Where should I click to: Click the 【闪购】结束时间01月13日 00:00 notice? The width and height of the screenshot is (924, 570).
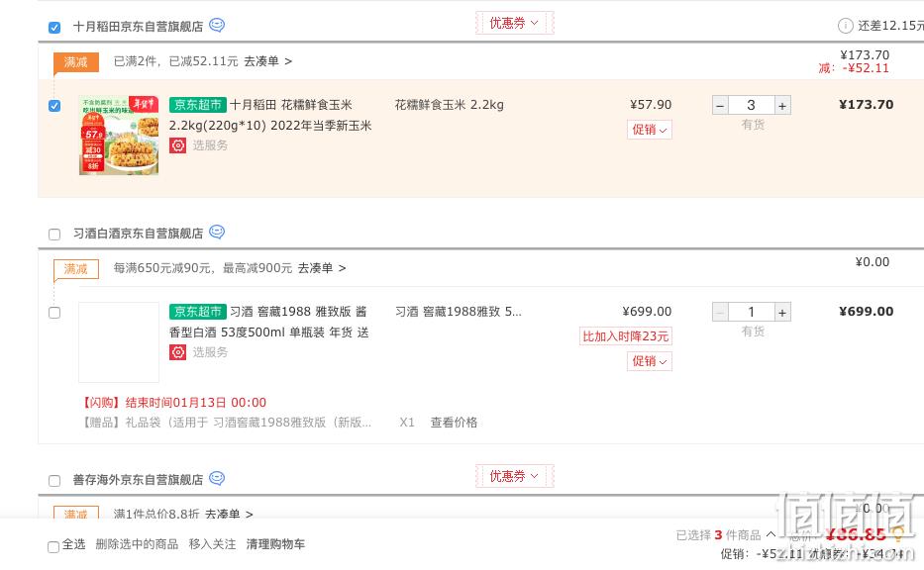[172, 402]
